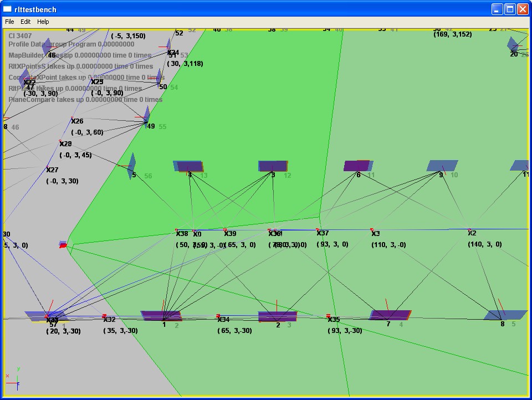Viewport: 532px width, 400px height.
Task: Select the bottom-row panel labeled 1
Action: click(x=161, y=315)
